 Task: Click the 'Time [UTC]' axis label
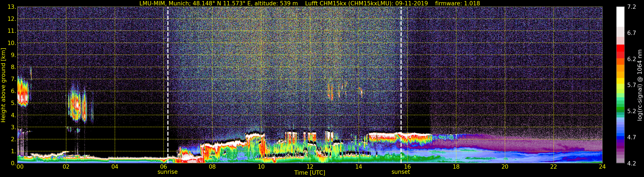point(310,172)
